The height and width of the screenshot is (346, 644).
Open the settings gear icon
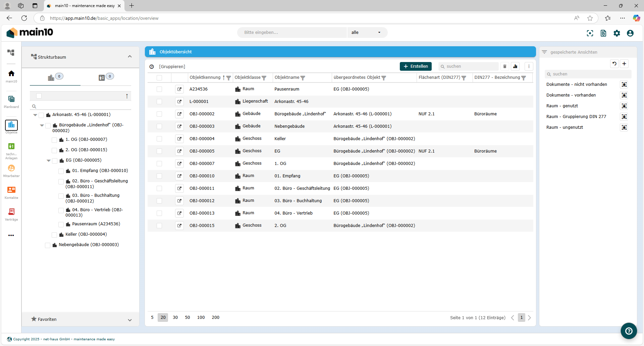click(616, 33)
